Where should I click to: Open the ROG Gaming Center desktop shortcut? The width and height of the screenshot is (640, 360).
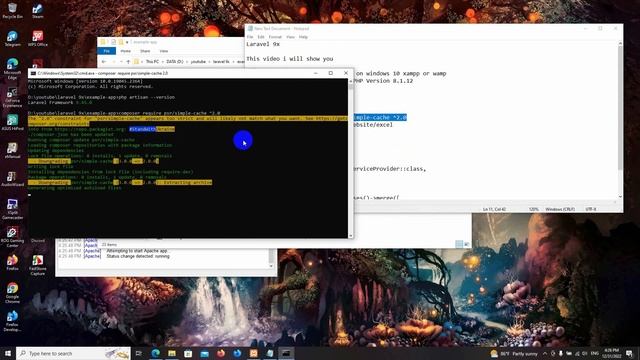[x=12, y=237]
